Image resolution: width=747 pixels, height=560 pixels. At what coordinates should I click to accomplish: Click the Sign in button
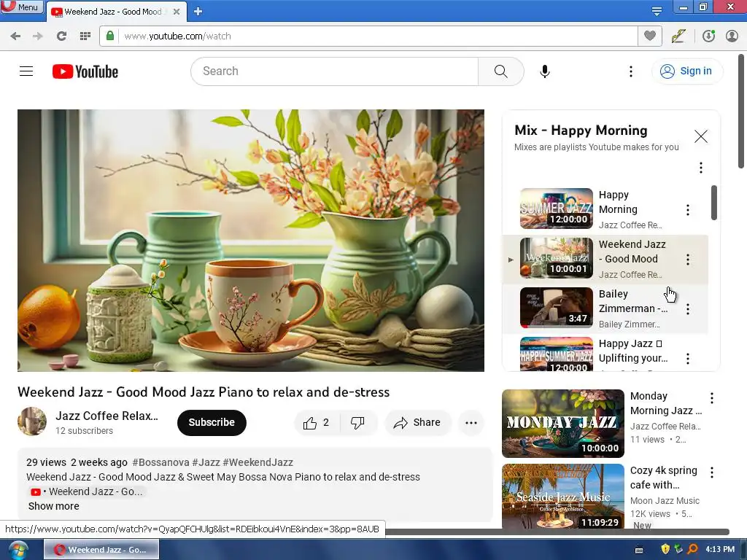coord(686,71)
